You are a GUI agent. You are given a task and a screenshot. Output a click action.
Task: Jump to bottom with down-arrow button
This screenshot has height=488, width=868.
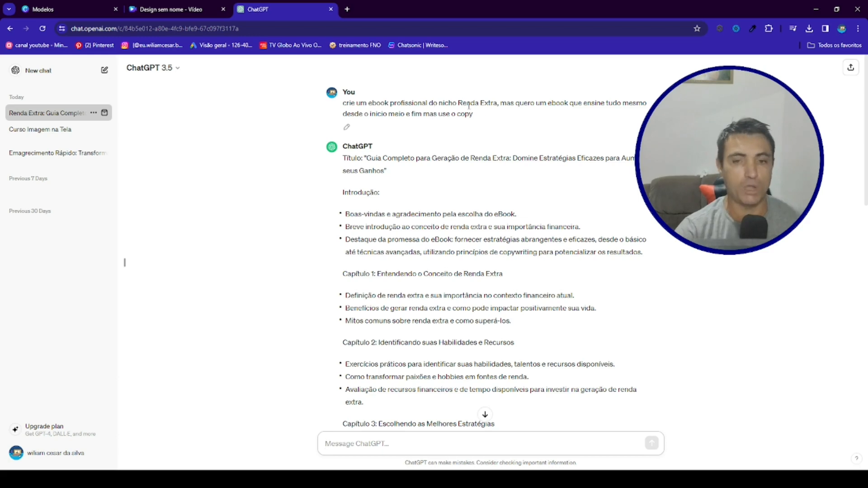(485, 414)
